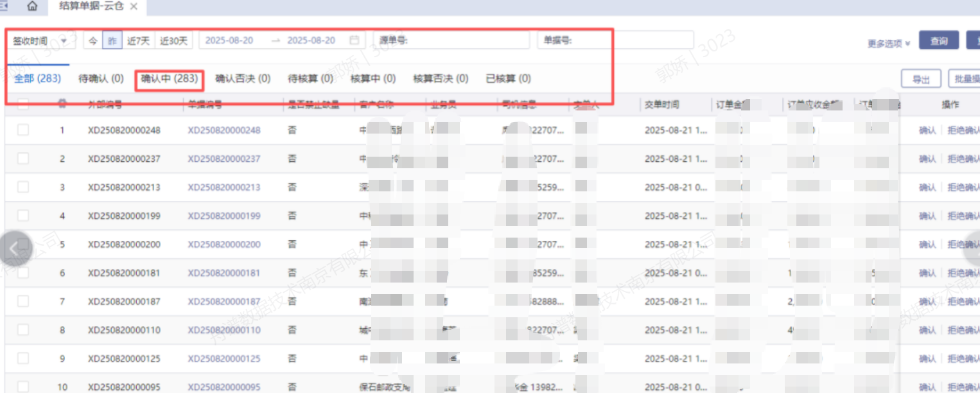The height and width of the screenshot is (393, 980).
Task: Open document link XD250820000248
Action: pyautogui.click(x=224, y=130)
